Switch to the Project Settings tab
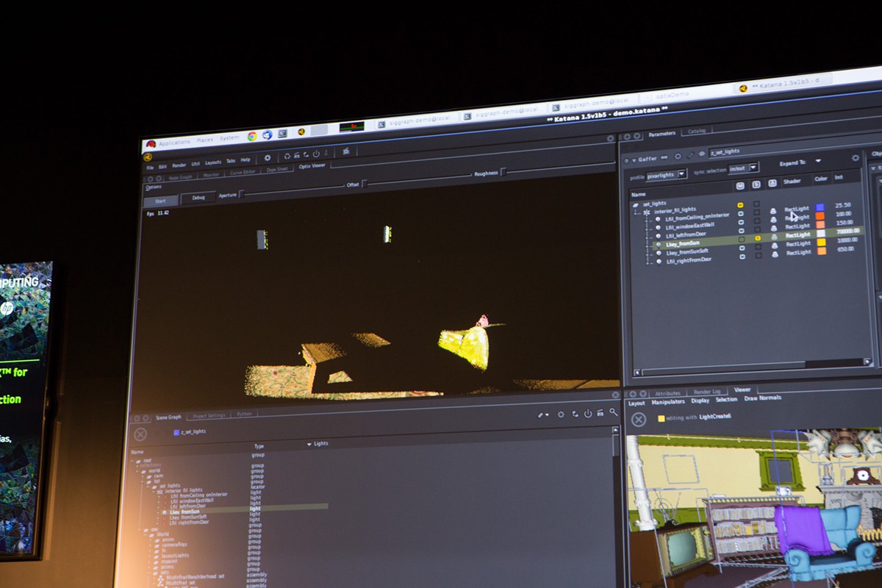 pyautogui.click(x=209, y=415)
